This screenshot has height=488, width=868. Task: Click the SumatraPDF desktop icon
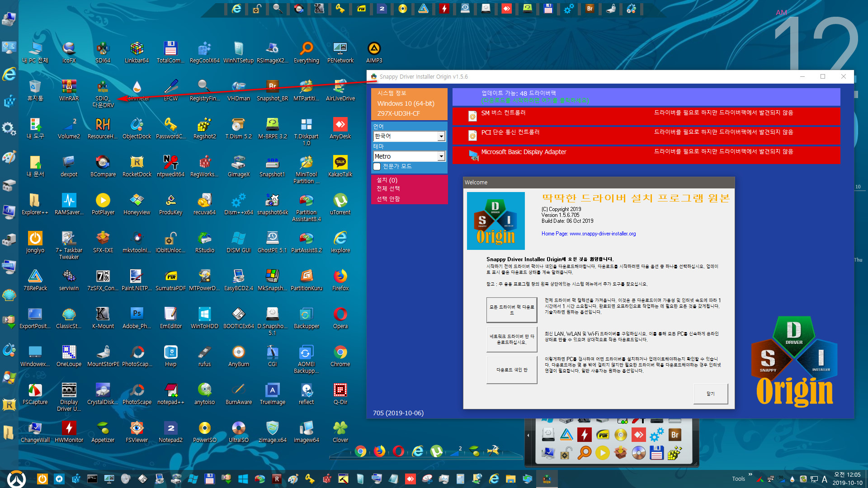click(170, 280)
